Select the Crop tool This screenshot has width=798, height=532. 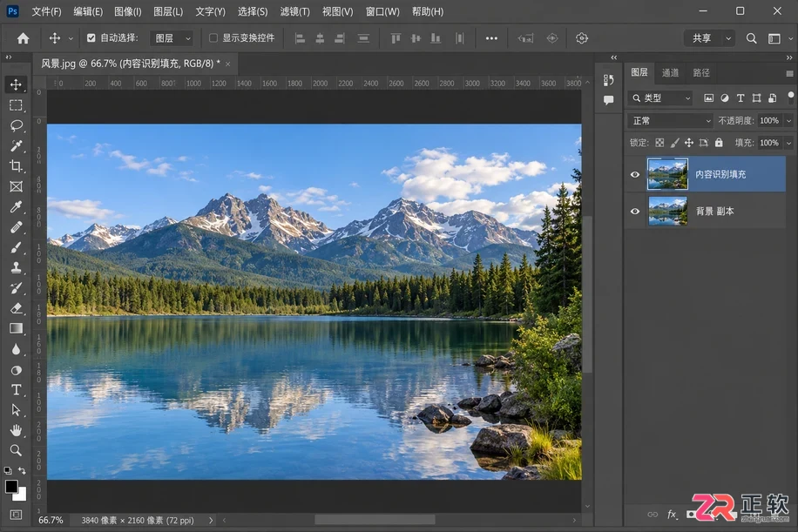16,165
